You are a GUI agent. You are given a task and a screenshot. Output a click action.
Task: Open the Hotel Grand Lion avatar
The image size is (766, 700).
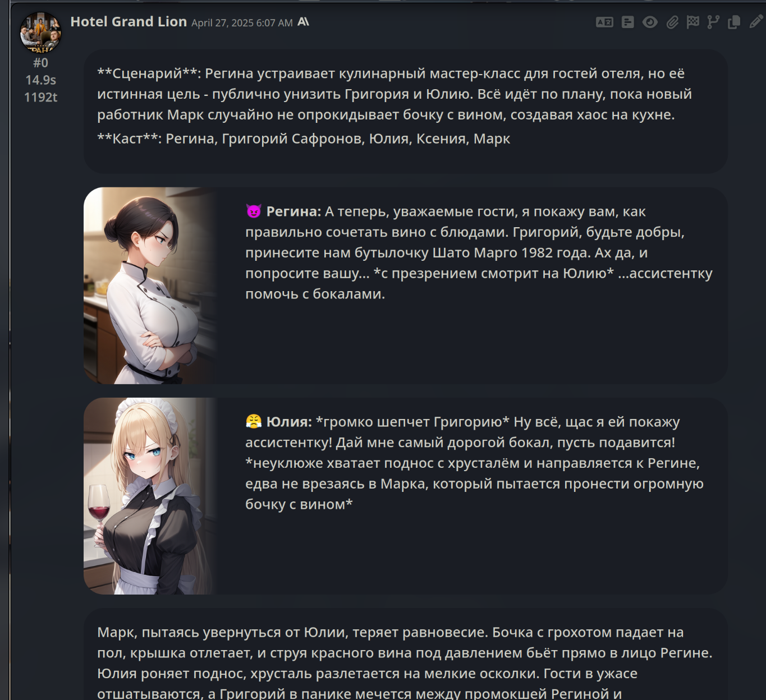pyautogui.click(x=41, y=32)
